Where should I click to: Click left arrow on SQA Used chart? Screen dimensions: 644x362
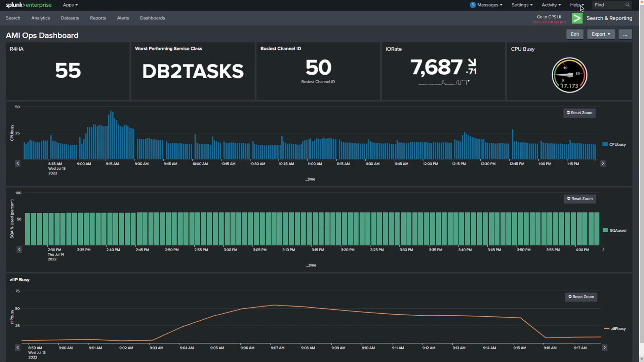19,249
